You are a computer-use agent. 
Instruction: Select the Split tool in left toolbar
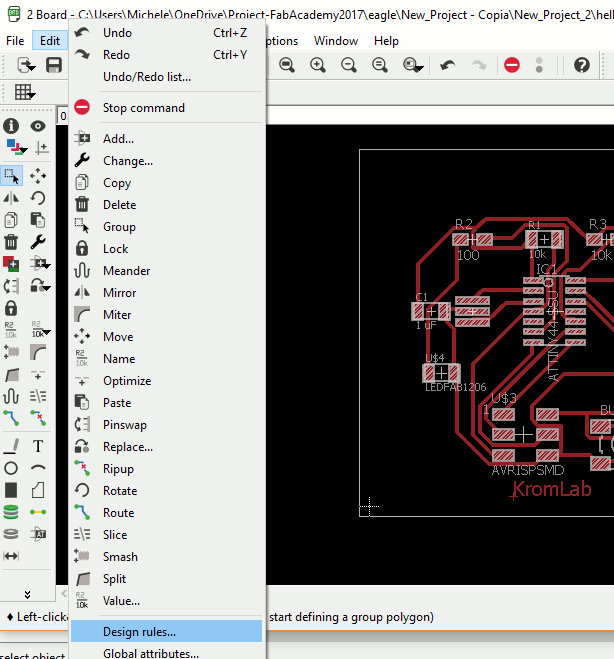(11, 374)
